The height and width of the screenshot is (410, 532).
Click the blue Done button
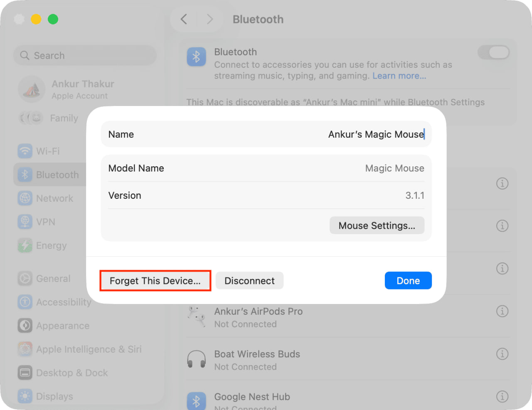tap(408, 281)
